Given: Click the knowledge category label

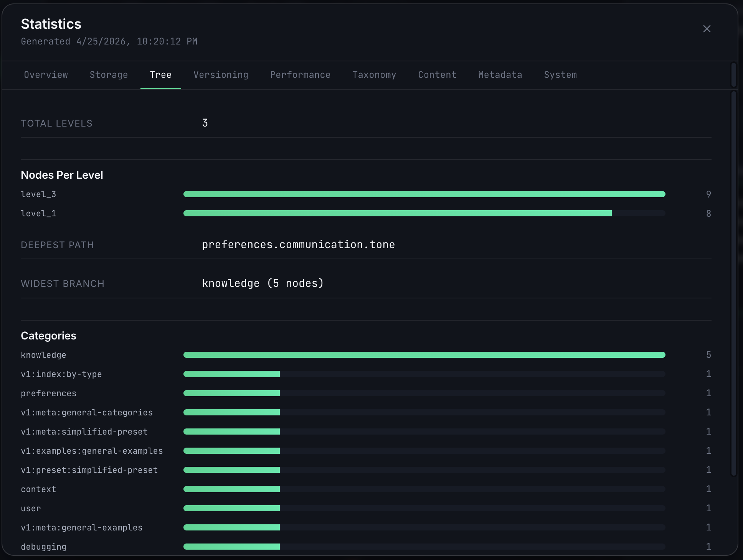Looking at the screenshot, I should 43,355.
